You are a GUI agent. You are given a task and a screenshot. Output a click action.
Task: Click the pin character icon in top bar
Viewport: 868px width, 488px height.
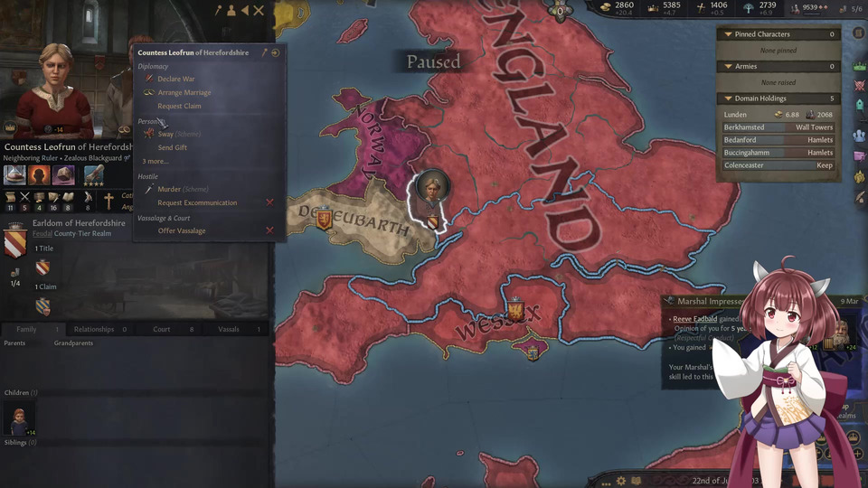[x=219, y=10]
